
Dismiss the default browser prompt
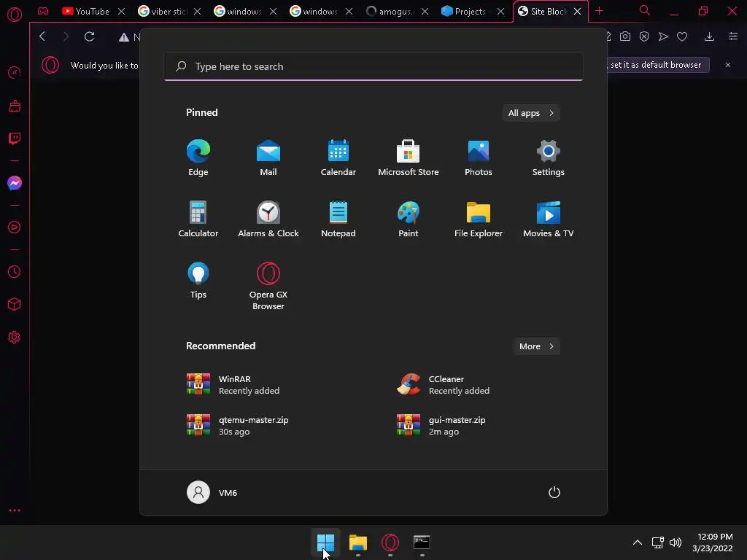point(728,65)
